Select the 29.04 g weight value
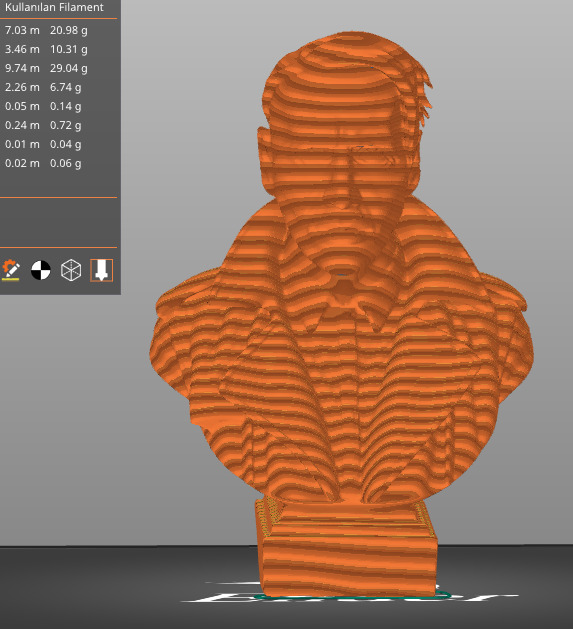 pos(69,68)
